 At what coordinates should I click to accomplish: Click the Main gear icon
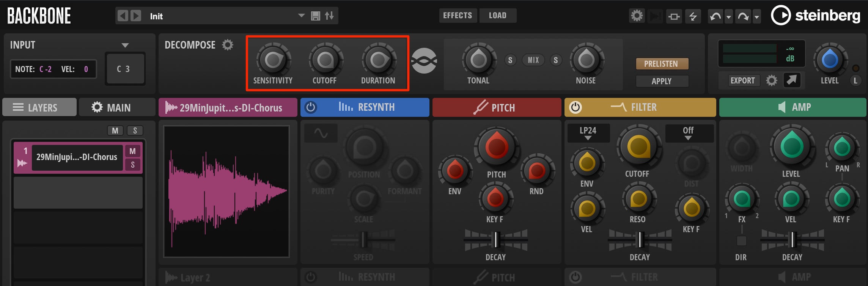tap(97, 107)
